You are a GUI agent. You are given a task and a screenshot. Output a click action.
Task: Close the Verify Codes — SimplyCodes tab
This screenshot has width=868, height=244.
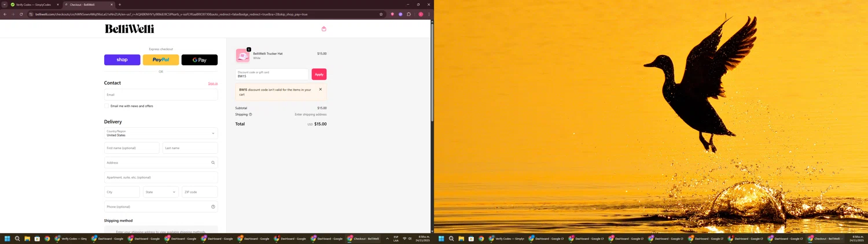[x=57, y=5]
